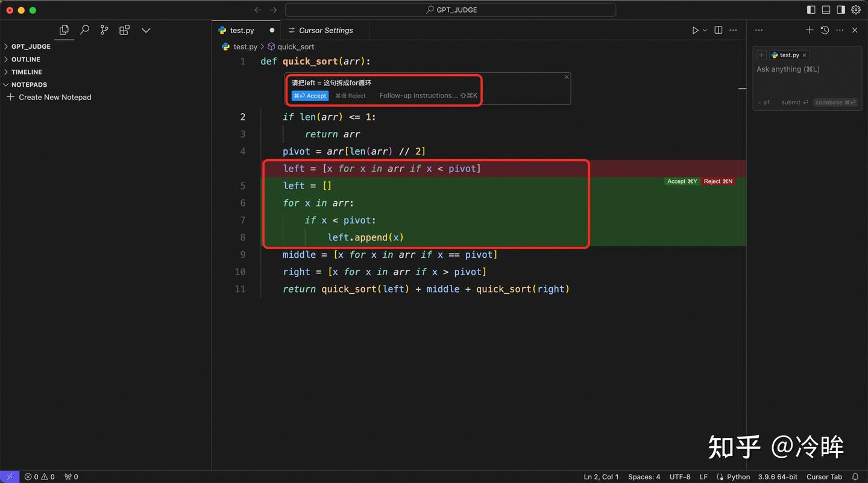Screen dimensions: 868x483
Task: Open editor more actions ellipsis
Action: click(734, 30)
